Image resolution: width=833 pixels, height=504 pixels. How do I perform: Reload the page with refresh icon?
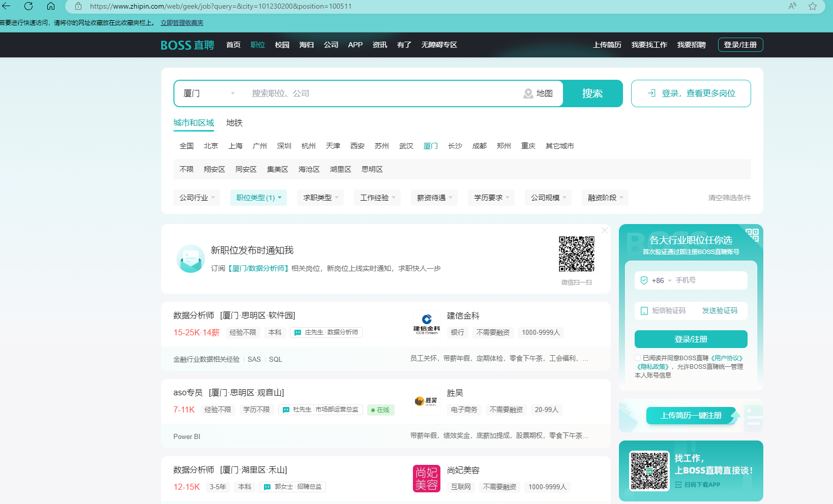(28, 6)
